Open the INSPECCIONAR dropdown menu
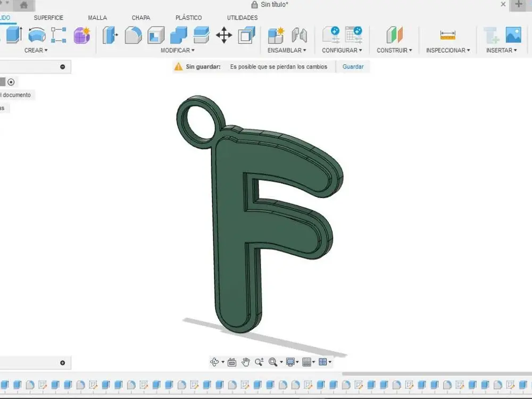 [x=448, y=50]
